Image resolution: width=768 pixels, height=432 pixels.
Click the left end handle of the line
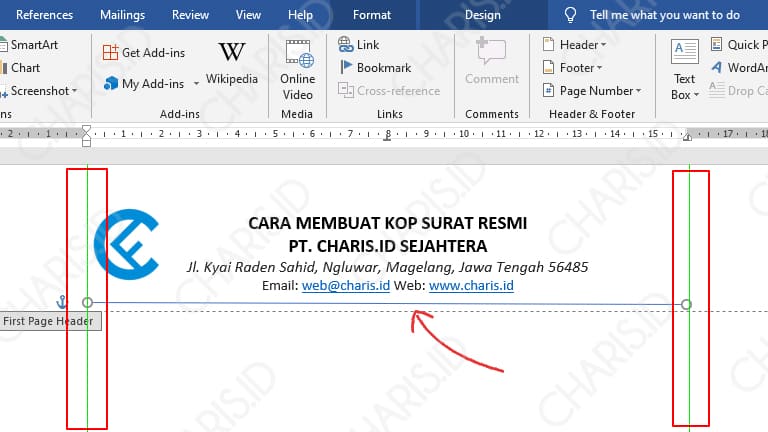click(87, 303)
